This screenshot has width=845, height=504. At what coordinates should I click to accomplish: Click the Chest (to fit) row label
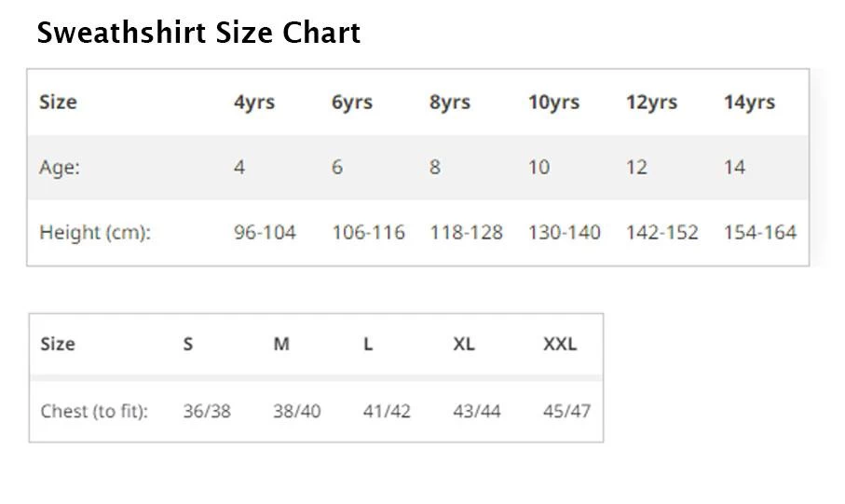click(x=94, y=410)
